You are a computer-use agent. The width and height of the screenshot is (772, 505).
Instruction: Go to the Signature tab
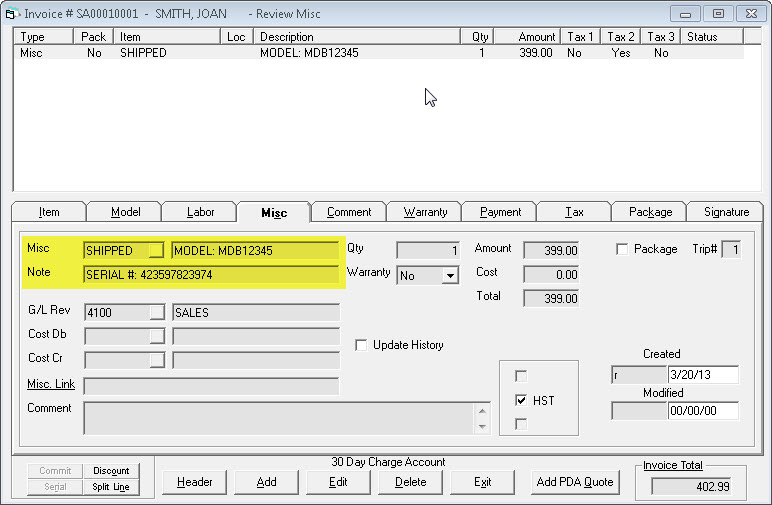pos(725,212)
